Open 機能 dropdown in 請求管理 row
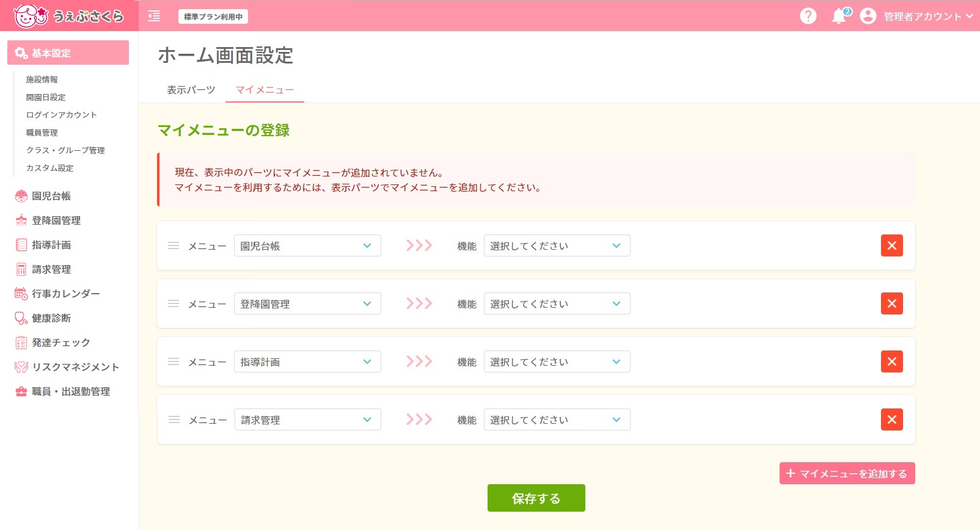 click(557, 419)
